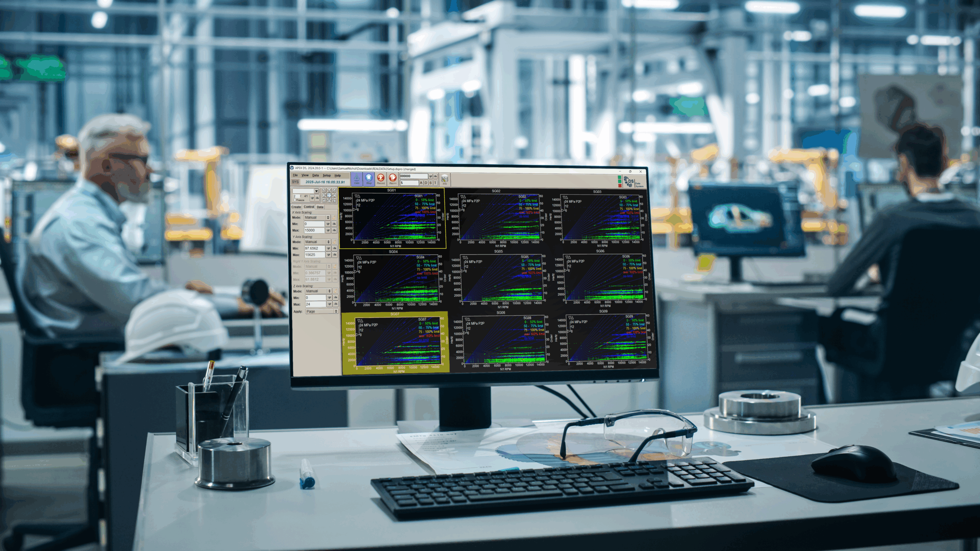Increase X Axis Max value with up arrow
This screenshot has height=551, width=980.
(x=334, y=230)
